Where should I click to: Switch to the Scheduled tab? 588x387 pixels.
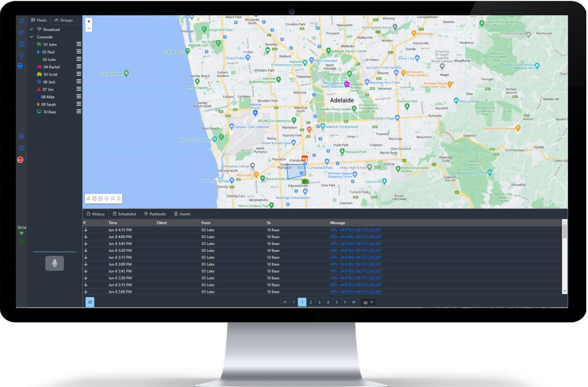pyautogui.click(x=124, y=214)
